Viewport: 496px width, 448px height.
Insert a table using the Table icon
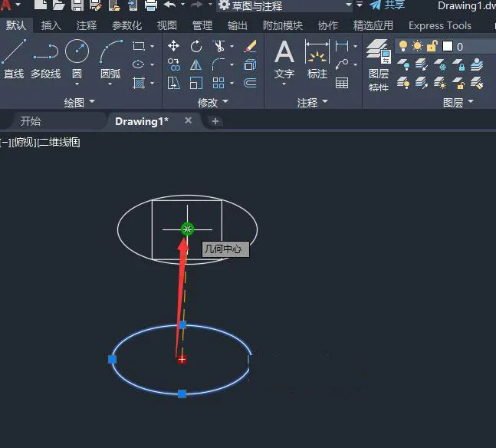342,83
